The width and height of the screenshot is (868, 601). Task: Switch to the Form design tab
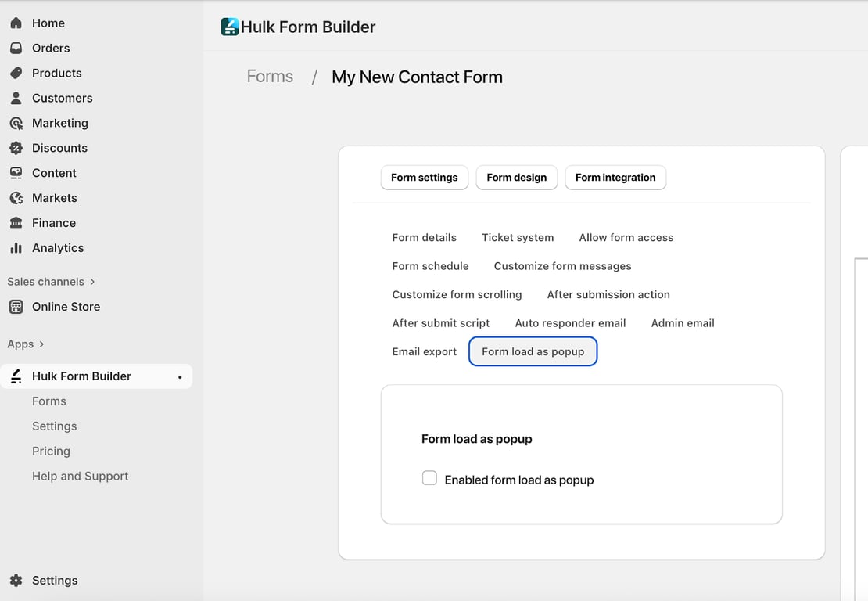516,178
